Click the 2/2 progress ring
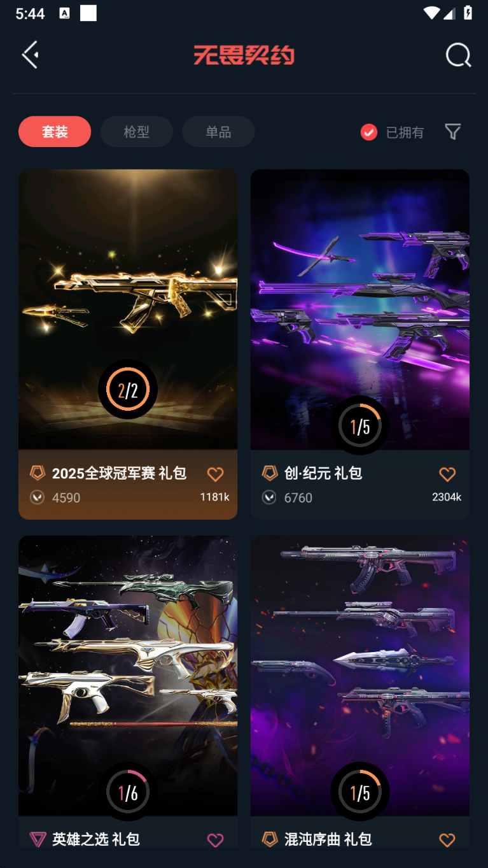The width and height of the screenshot is (488, 868). tap(128, 390)
